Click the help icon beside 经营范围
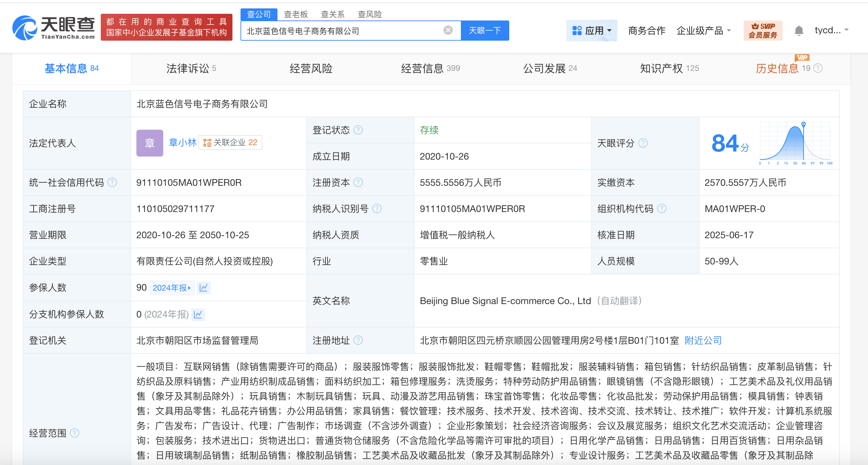Screen dimensions: 868x465 coord(75,433)
